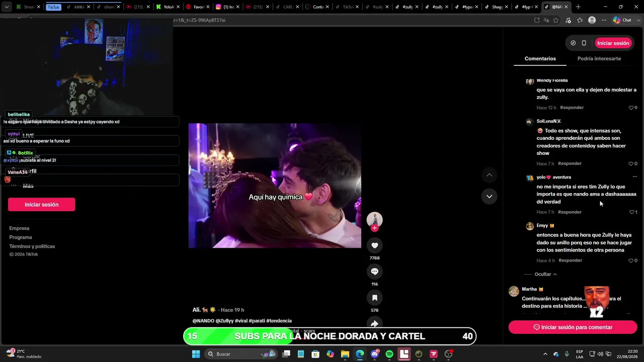Viewport: 644px width, 362px height.
Task: Go to the next video with down arrow
Action: coord(489,196)
